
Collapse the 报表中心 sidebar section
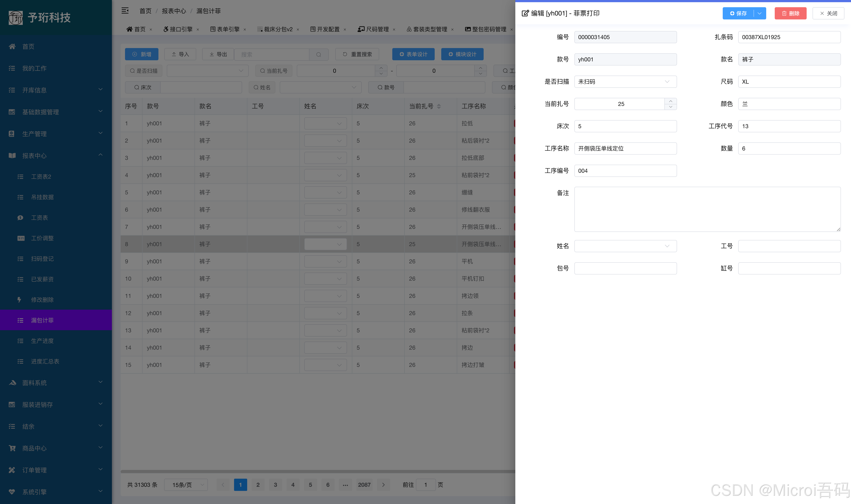pyautogui.click(x=100, y=155)
